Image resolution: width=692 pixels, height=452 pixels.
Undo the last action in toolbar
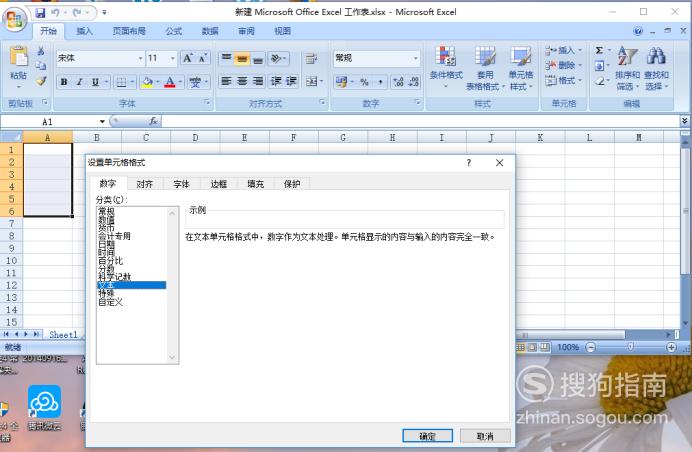(x=56, y=13)
